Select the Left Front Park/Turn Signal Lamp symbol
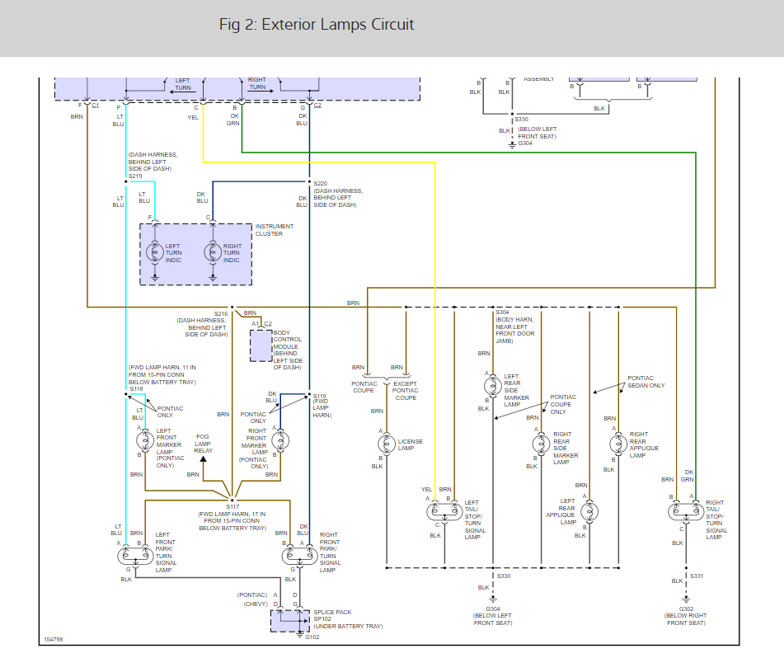The height and width of the screenshot is (672, 784). [135, 556]
